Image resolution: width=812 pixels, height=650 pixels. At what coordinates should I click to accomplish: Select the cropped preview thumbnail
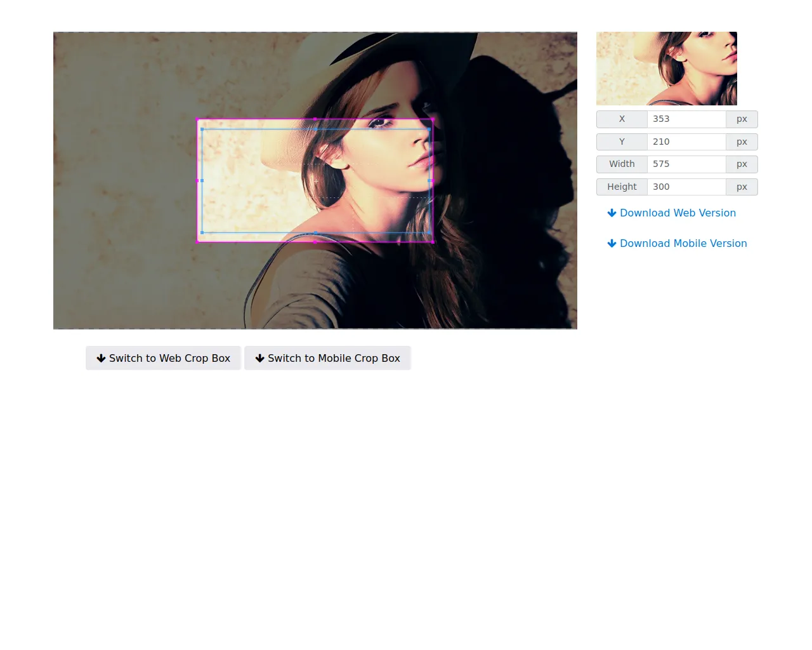coord(667,69)
